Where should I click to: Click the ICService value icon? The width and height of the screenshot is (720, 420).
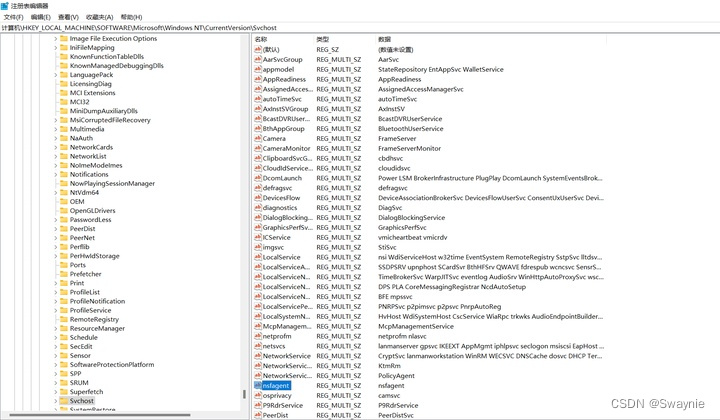point(258,237)
